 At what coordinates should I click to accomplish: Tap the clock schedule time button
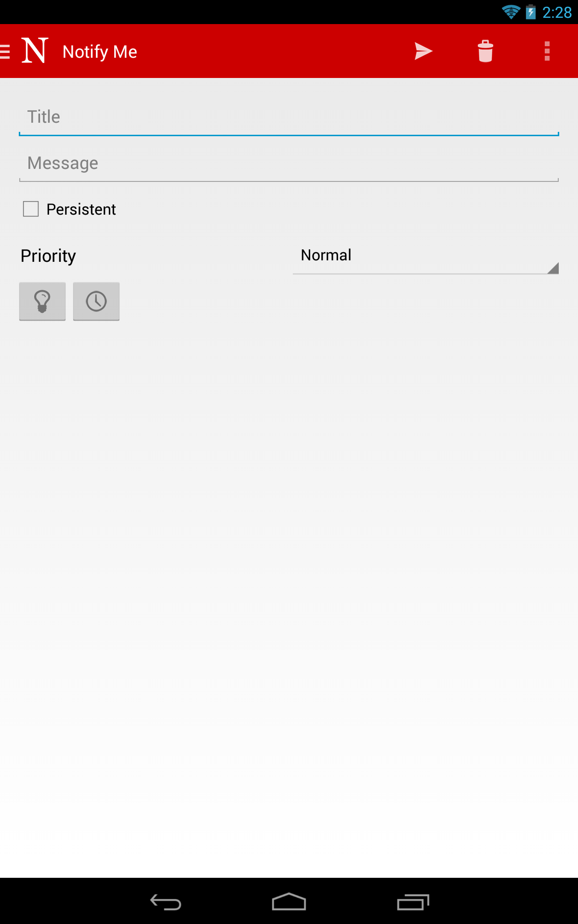[x=96, y=301]
